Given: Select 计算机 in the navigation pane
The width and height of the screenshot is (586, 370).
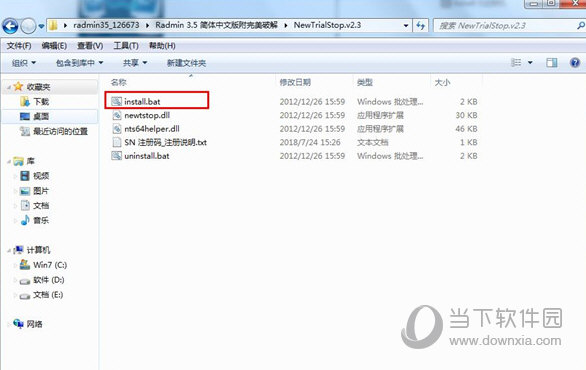Looking at the screenshot, I should [x=38, y=250].
